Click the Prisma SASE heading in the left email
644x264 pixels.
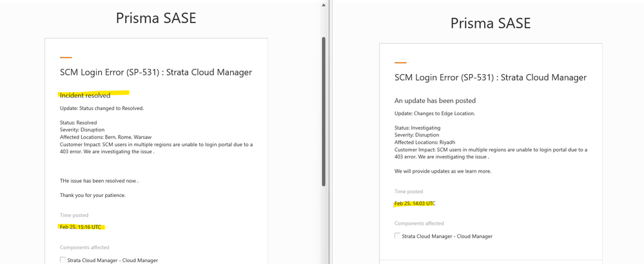tap(156, 18)
